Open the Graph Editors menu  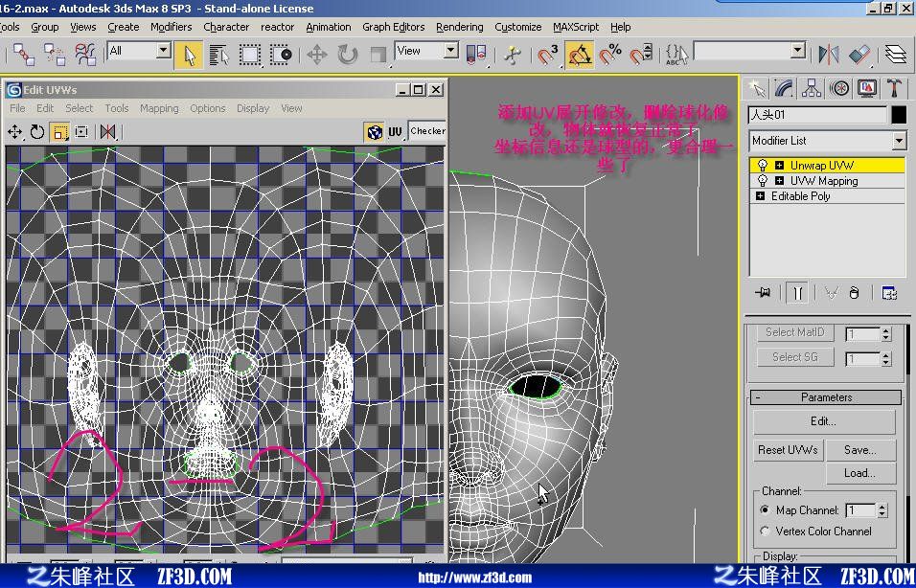[393, 27]
